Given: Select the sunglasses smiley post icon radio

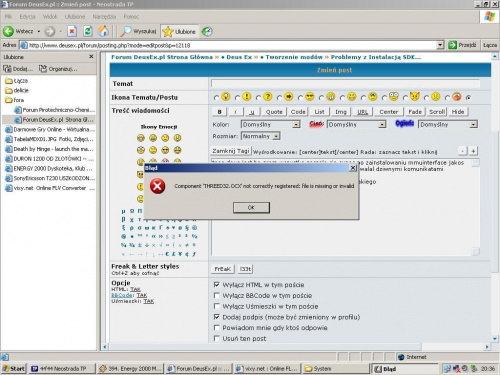Looking at the screenshot, I should [x=300, y=98].
